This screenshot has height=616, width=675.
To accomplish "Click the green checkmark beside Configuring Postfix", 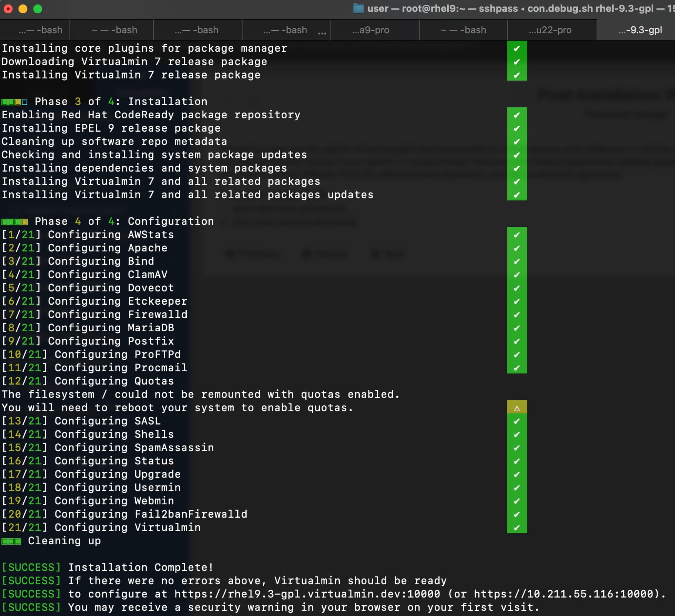I will tap(517, 341).
